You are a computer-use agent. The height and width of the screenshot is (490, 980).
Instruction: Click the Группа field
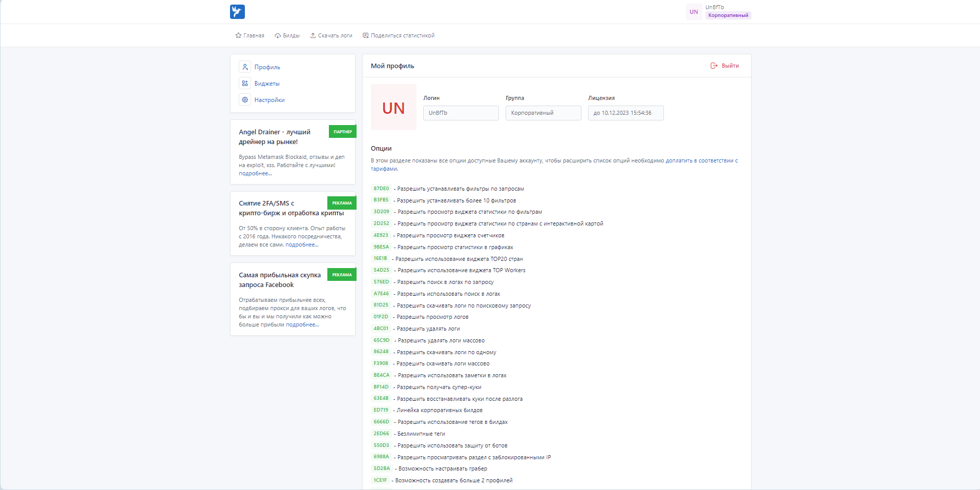[x=544, y=113]
